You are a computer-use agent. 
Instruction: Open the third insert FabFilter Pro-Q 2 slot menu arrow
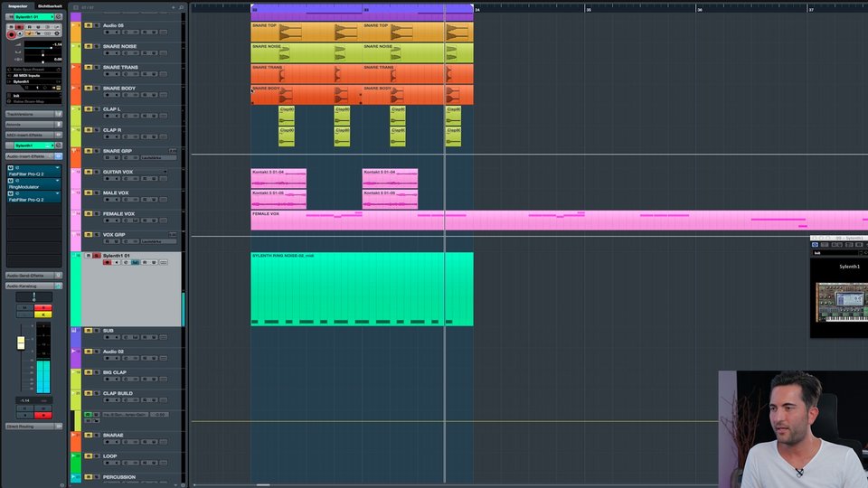tap(57, 193)
